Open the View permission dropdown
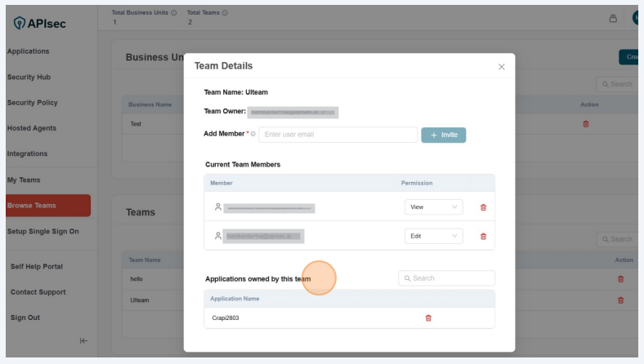Viewport: 644px width, 364px height. pyautogui.click(x=433, y=207)
